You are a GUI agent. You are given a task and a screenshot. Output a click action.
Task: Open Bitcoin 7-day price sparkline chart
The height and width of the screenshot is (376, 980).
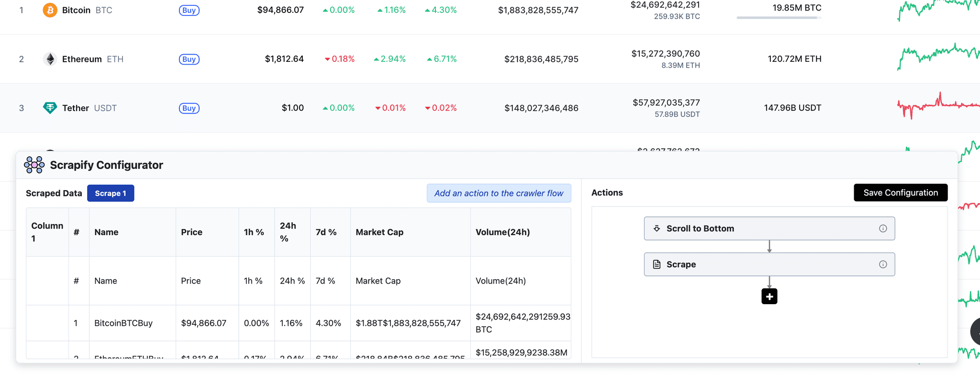tap(938, 10)
